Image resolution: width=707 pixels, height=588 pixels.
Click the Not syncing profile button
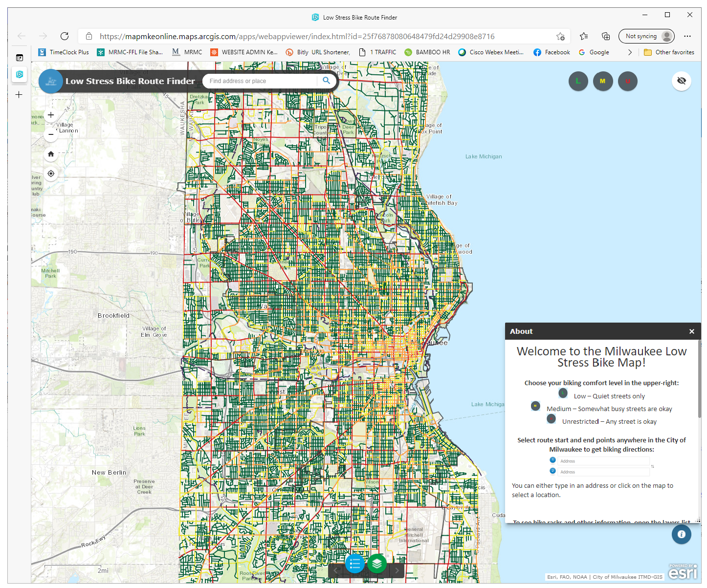tap(646, 36)
